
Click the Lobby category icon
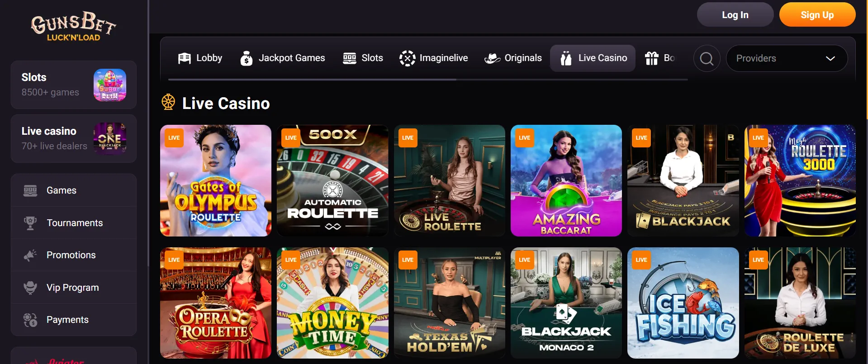(x=185, y=58)
